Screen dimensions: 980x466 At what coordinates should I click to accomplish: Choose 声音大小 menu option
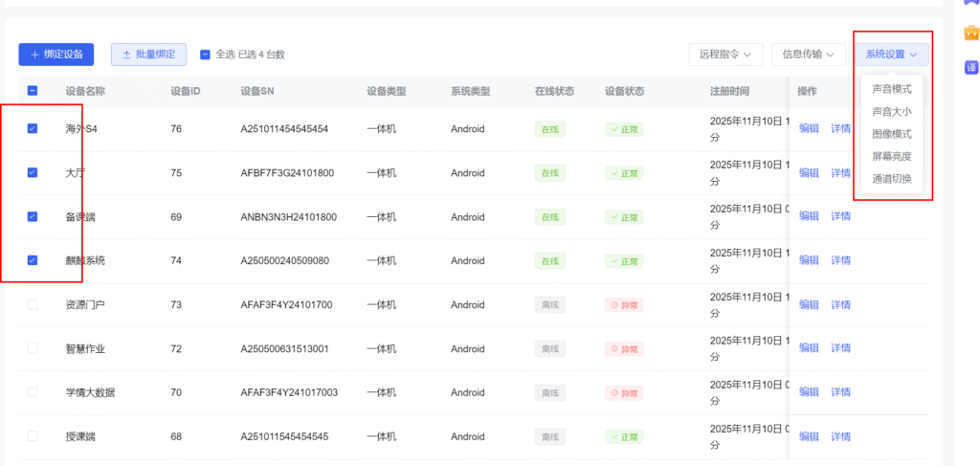coord(892,112)
